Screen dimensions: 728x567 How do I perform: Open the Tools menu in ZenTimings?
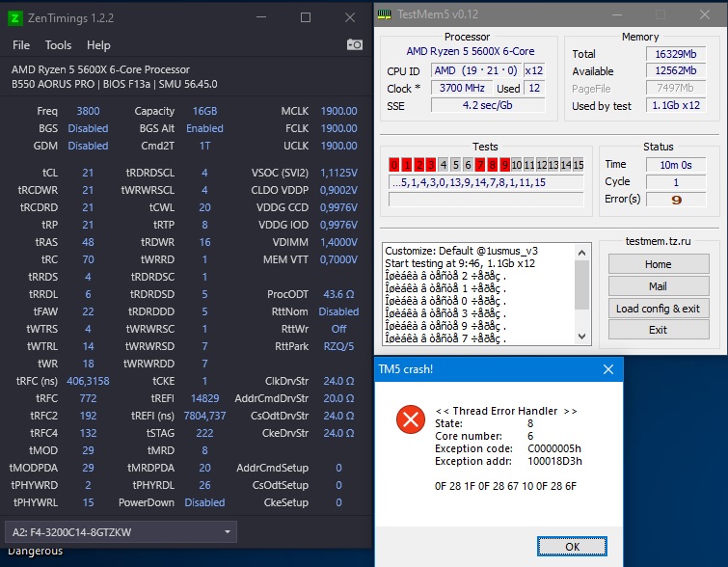click(58, 45)
